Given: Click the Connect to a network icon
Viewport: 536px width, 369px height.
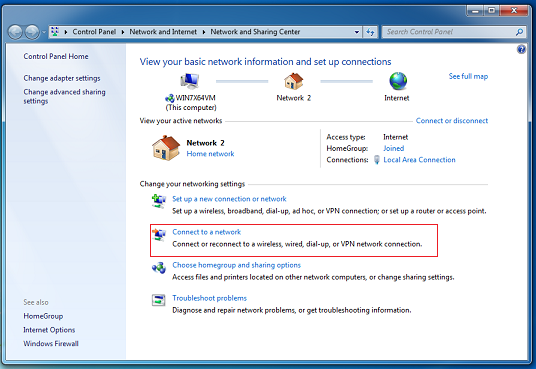Looking at the screenshot, I should click(x=159, y=234).
